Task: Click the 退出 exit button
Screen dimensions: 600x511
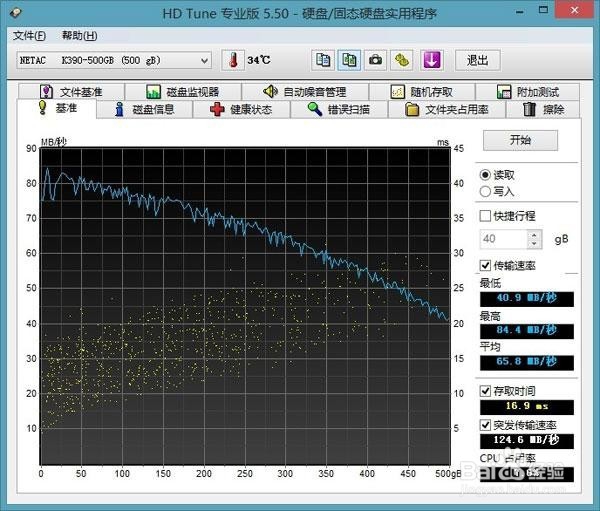Action: [478, 60]
